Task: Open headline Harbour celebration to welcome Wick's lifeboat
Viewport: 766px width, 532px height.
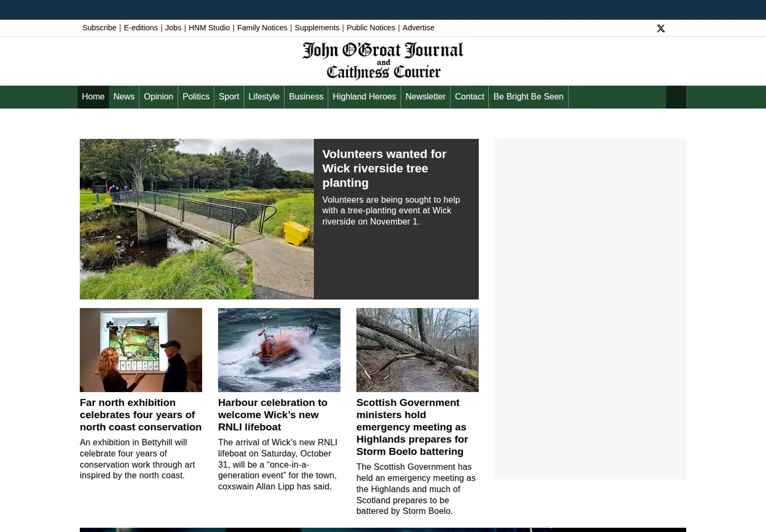Action: click(x=272, y=415)
